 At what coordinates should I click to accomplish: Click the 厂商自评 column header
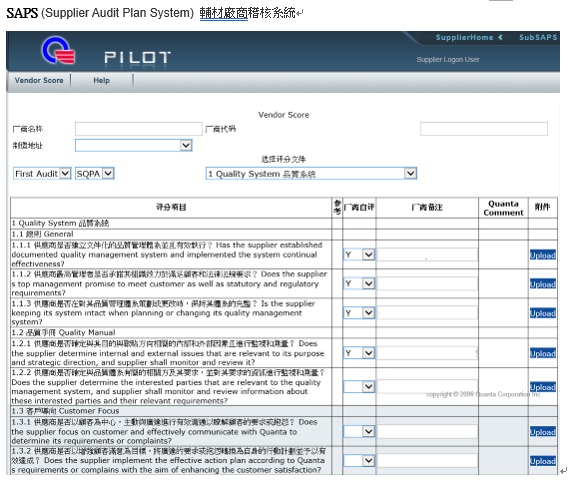359,207
